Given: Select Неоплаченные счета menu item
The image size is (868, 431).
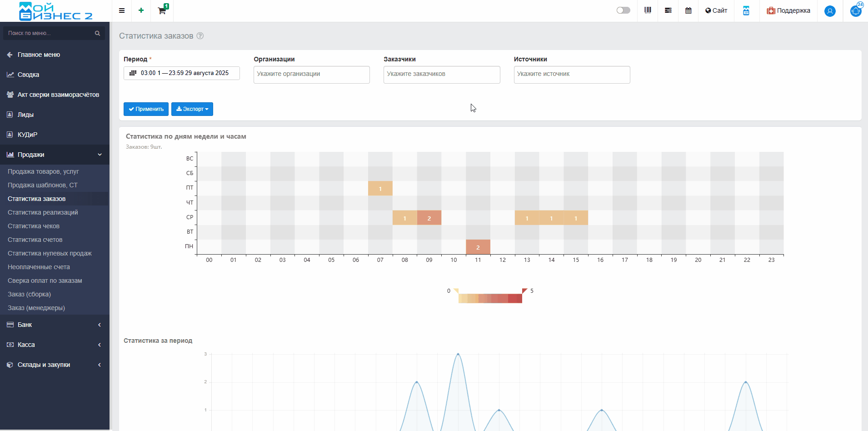Looking at the screenshot, I should coord(39,267).
